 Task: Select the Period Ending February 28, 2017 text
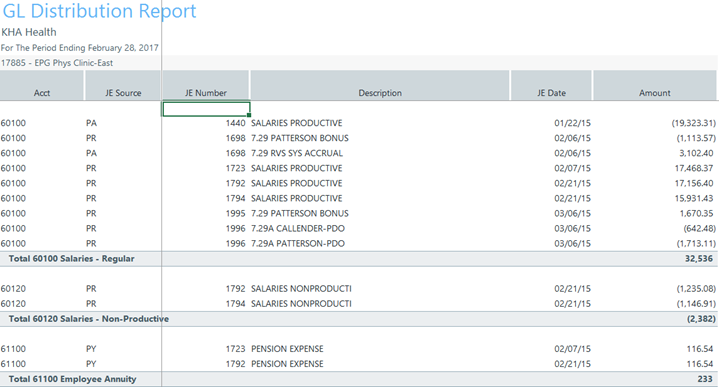point(80,48)
